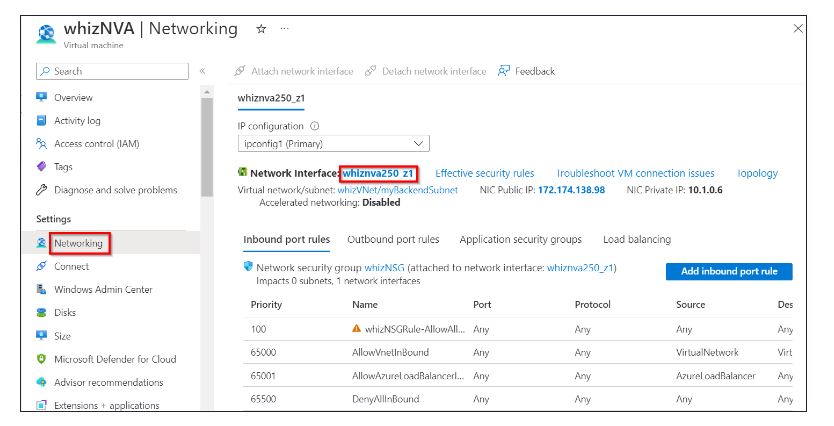Click the warning icon on priority 100 rule

[x=356, y=329]
